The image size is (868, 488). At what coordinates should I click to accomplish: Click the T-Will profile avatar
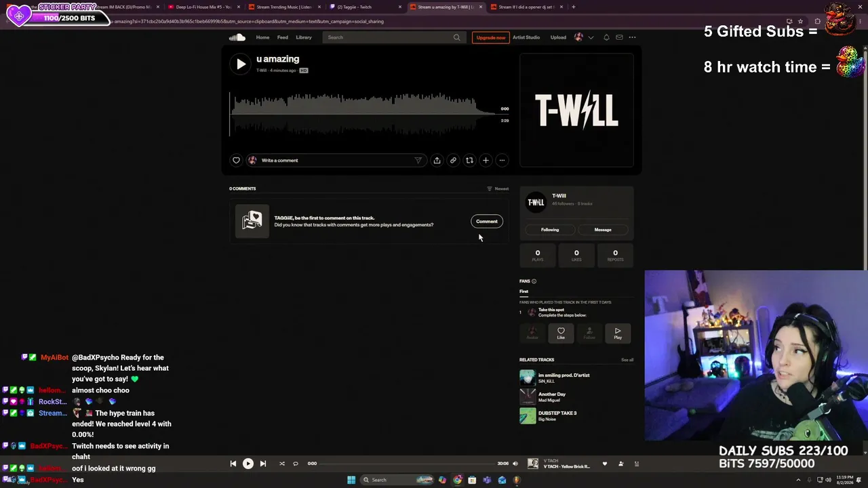[536, 202]
